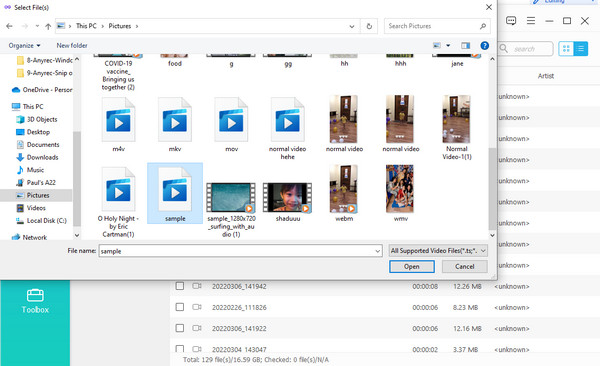Expand the address bar history dropdown
This screenshot has width=600, height=366.
(352, 26)
